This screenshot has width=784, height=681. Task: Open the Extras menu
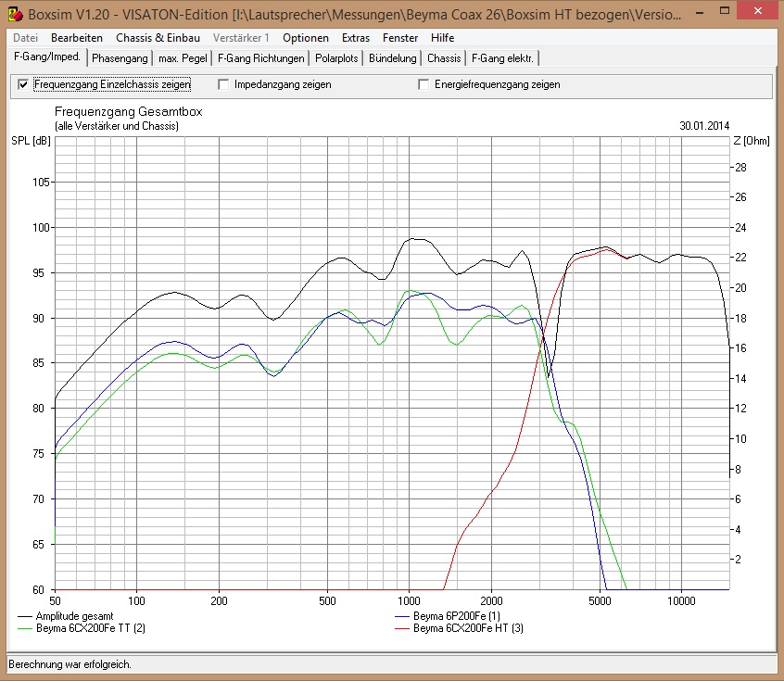click(355, 38)
